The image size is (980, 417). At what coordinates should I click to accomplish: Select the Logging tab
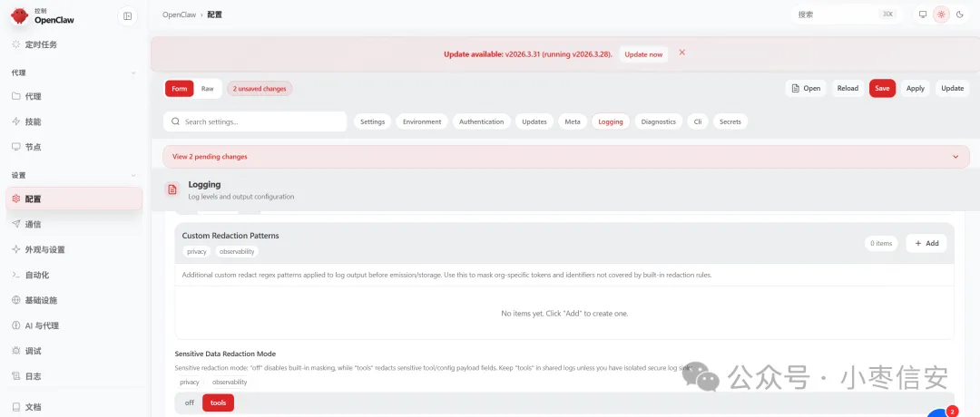(x=611, y=121)
